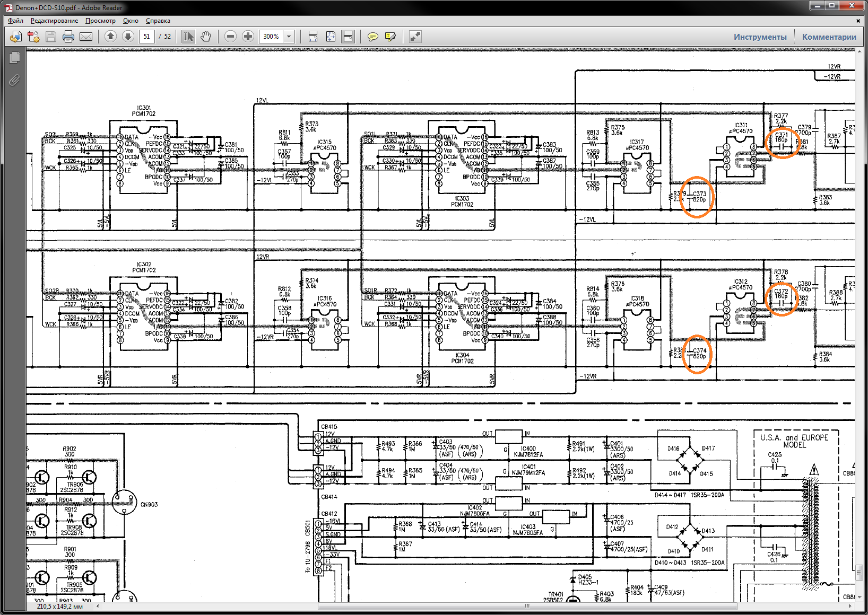
Task: Print the document with the printer icon
Action: point(68,37)
